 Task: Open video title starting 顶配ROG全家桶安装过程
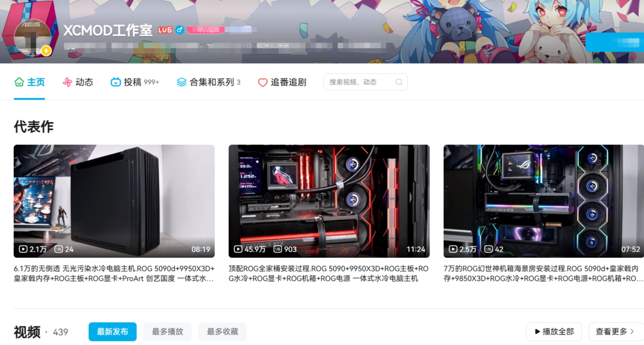coord(329,274)
